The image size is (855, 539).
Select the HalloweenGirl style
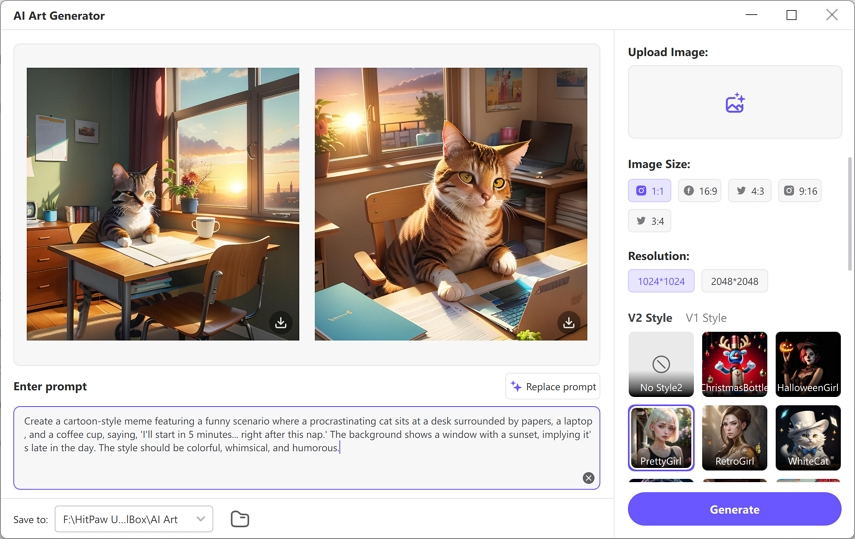tap(808, 364)
